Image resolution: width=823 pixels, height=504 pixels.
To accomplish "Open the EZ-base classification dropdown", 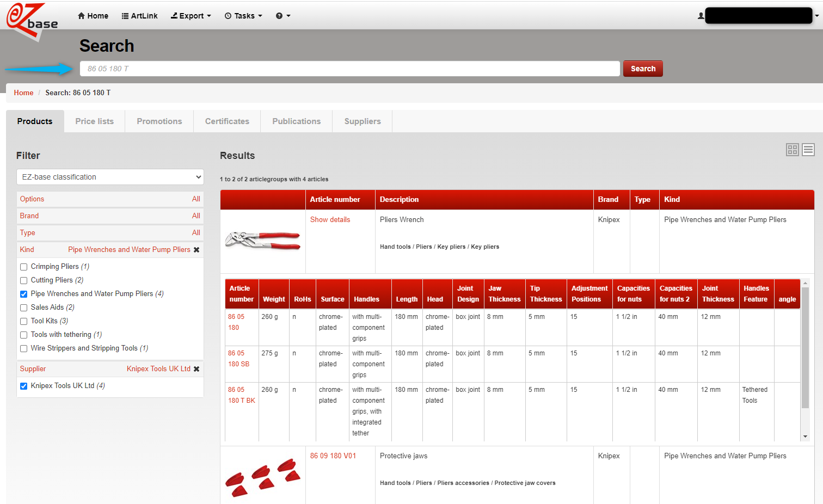I will click(x=110, y=177).
